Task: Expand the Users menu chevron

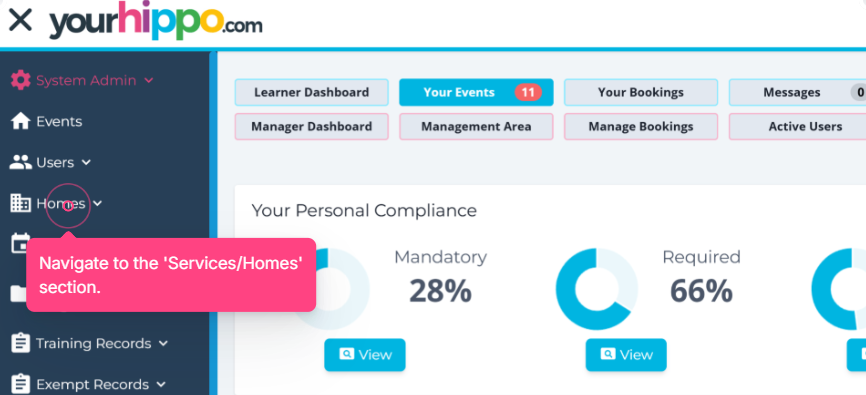Action: coord(86,162)
